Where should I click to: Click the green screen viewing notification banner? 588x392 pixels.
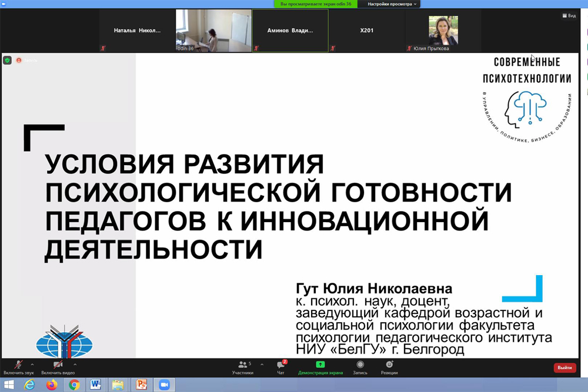[316, 4]
